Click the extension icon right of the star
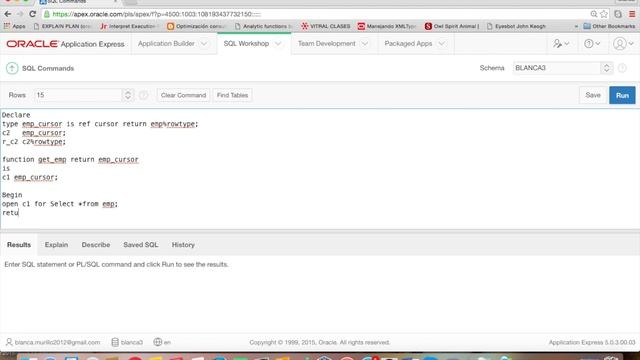 pos(618,14)
